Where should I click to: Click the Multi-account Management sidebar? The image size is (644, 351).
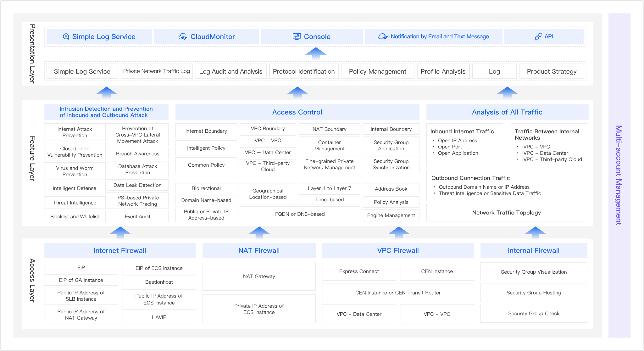[619, 175]
